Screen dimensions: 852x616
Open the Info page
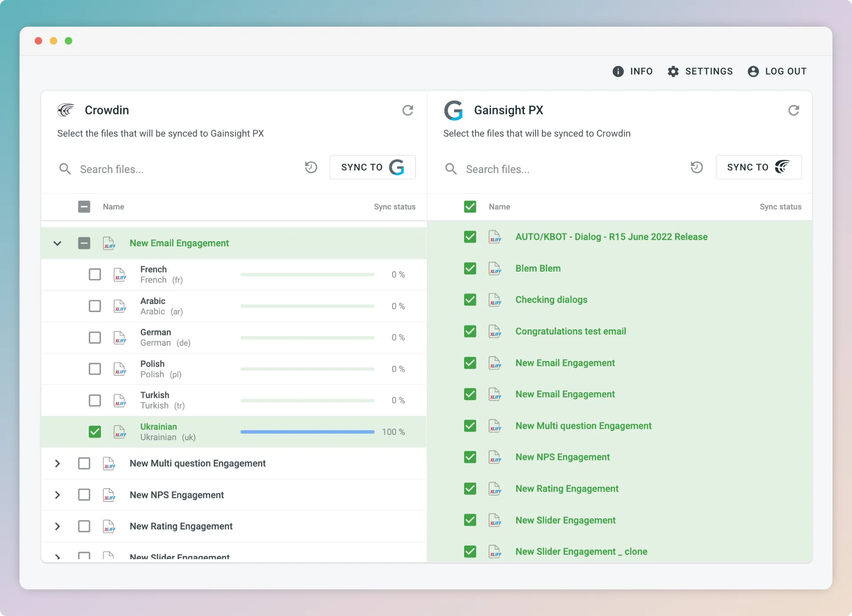[632, 71]
